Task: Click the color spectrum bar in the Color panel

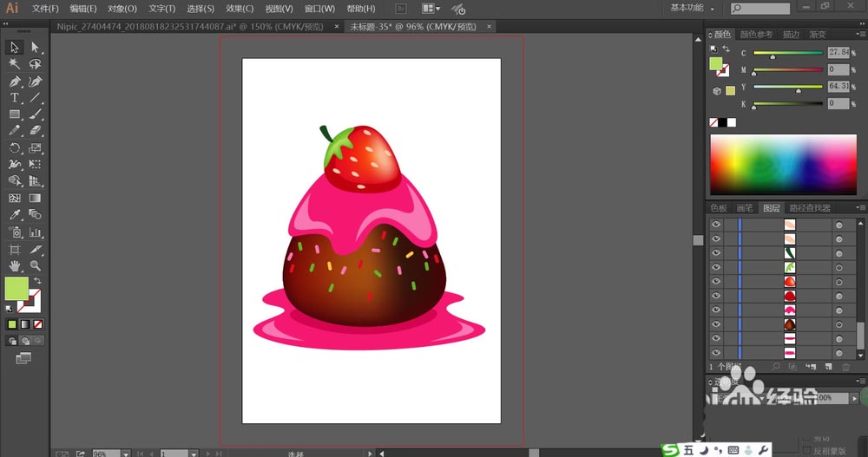Action: [783, 164]
